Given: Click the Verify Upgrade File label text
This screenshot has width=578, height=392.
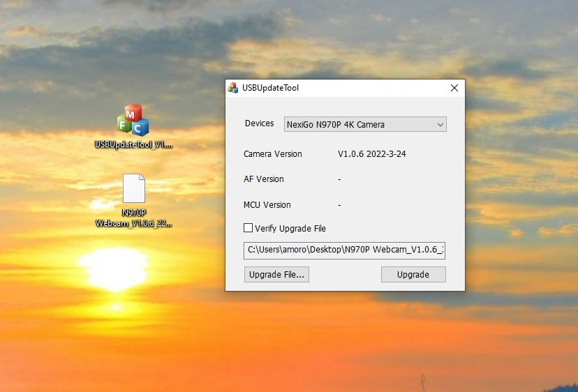Looking at the screenshot, I should [290, 228].
